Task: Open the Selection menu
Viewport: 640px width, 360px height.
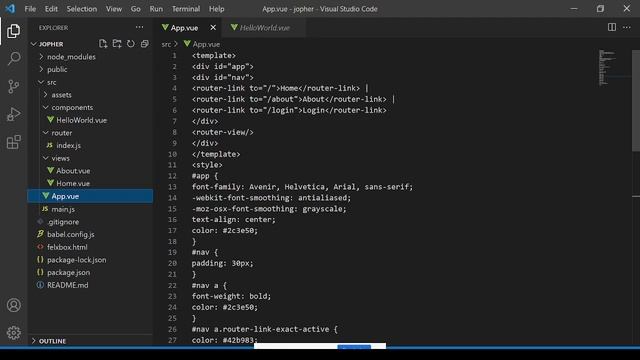Action: coord(82,9)
